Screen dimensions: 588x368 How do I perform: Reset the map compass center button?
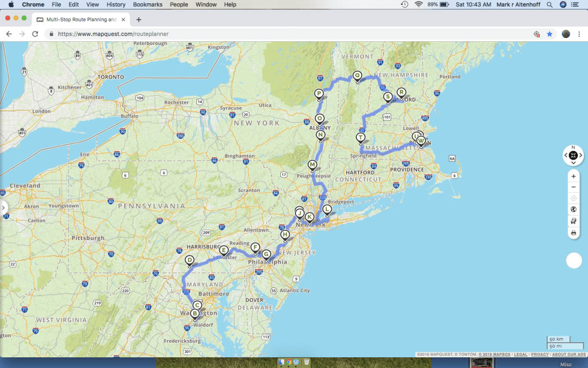pyautogui.click(x=573, y=155)
